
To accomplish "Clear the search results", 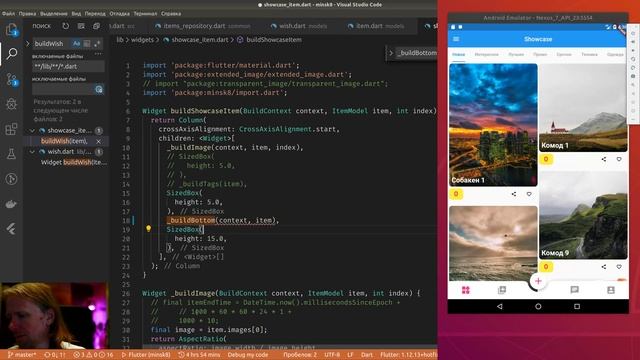I will 81,26.
